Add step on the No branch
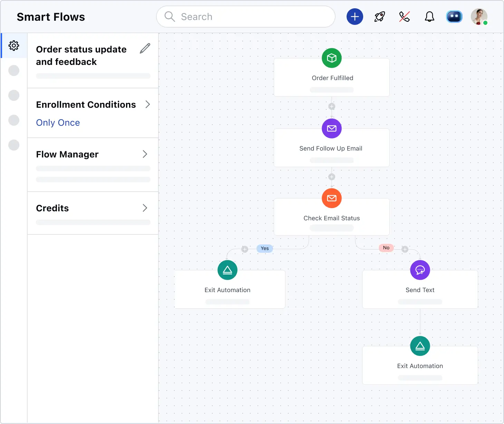 click(x=405, y=249)
